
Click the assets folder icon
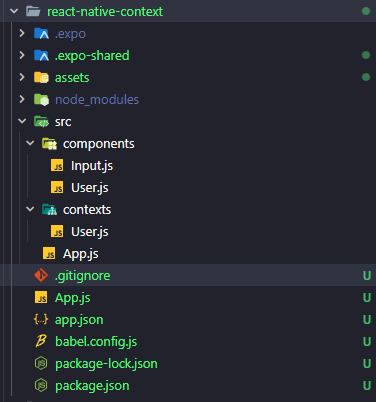pos(41,77)
